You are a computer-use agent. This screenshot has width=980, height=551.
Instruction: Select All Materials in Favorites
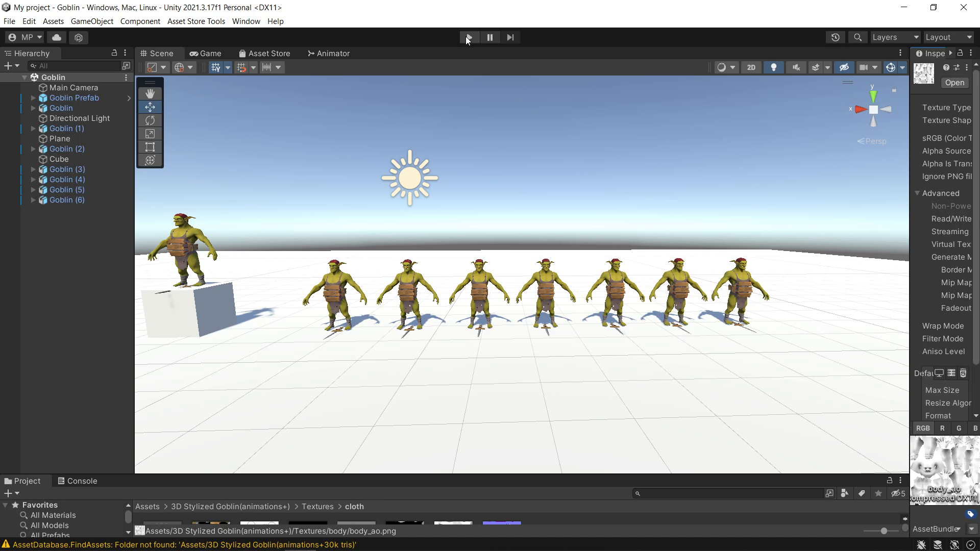[x=53, y=515]
